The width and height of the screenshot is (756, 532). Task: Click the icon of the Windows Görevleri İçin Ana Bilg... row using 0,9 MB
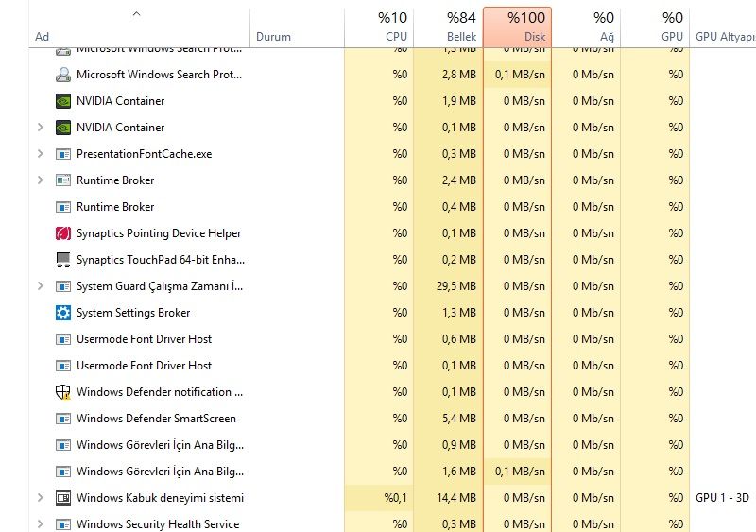(63, 445)
